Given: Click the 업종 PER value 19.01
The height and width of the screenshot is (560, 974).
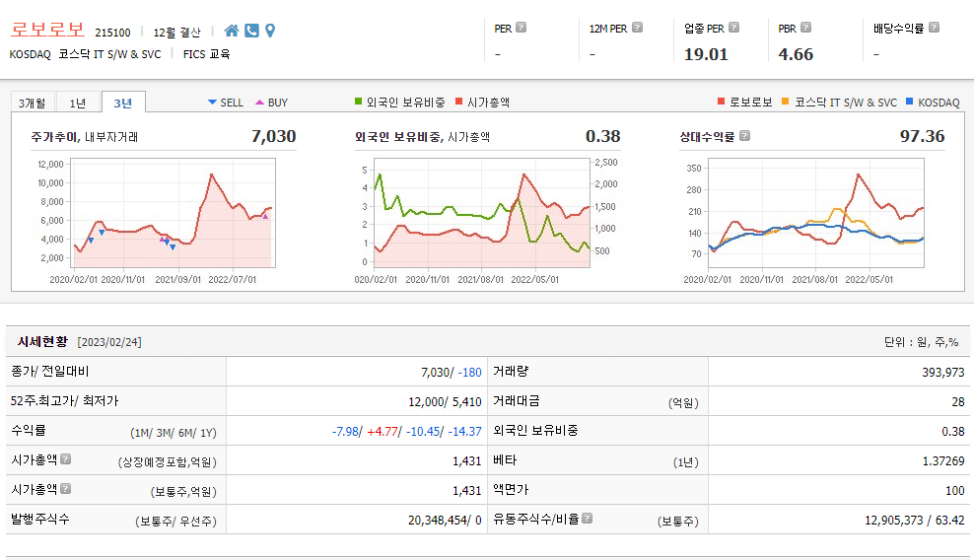Looking at the screenshot, I should (x=706, y=54).
